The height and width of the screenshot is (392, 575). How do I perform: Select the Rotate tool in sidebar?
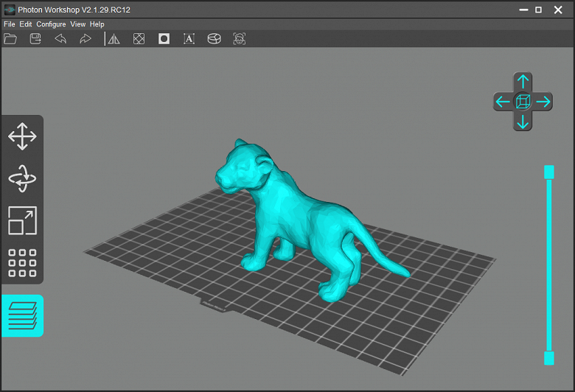tap(22, 178)
